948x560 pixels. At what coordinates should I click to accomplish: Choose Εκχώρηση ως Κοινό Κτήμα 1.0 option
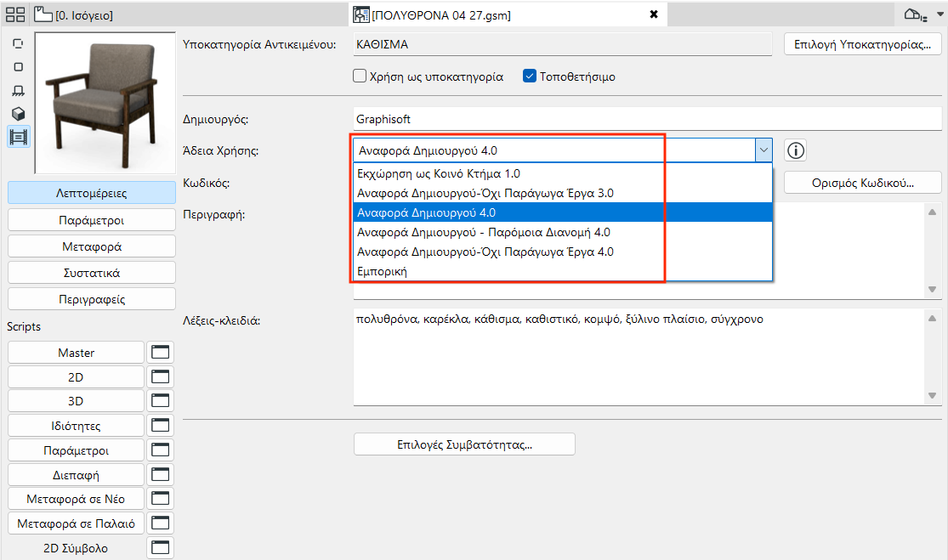point(562,173)
